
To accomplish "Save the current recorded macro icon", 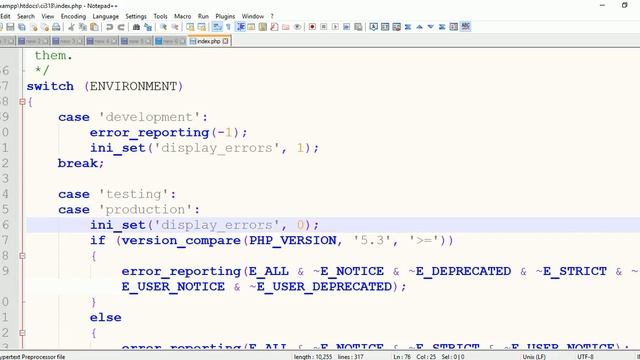I will (x=358, y=27).
